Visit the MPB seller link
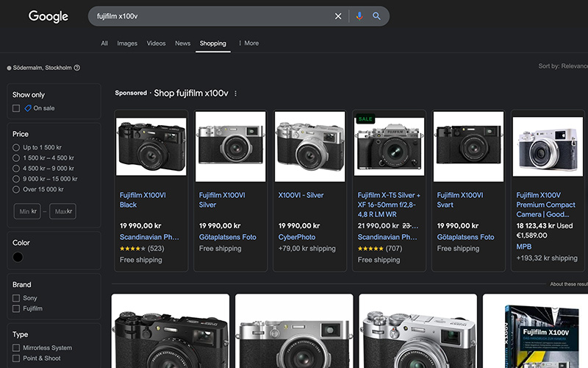Screen dimensions: 588x368 coord(524,247)
